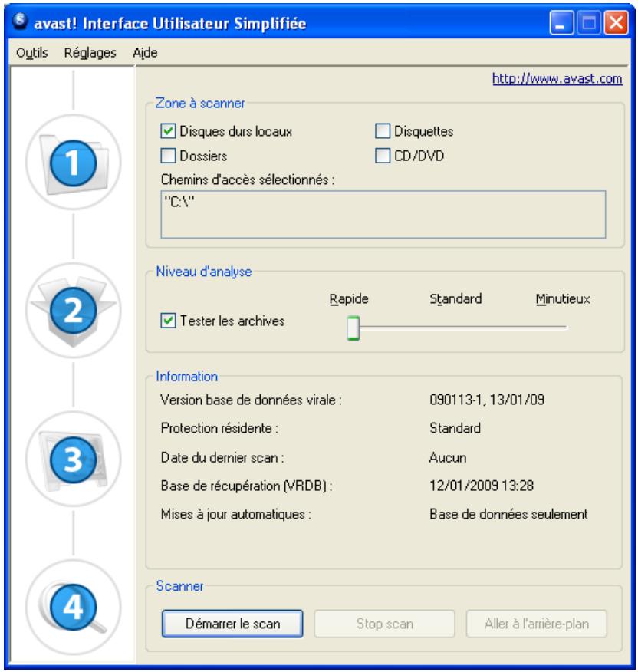The width and height of the screenshot is (638, 672).
Task: Click Aller à l'arrière-plan button
Action: [x=537, y=624]
